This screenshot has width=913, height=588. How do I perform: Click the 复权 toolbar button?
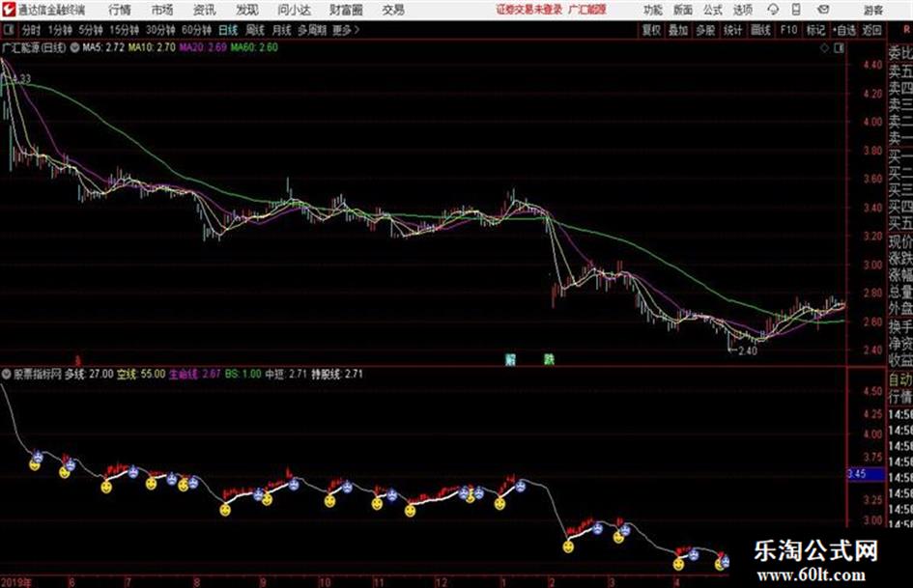(651, 30)
